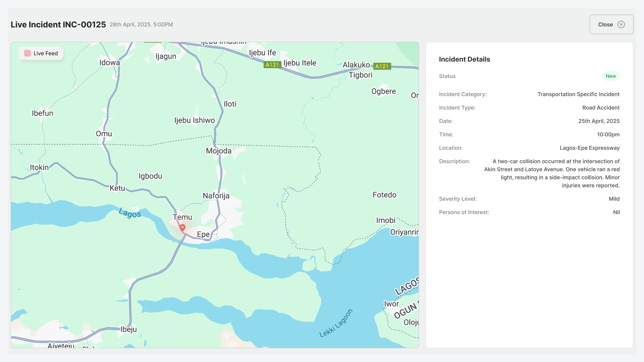Click the Ijagun map label
This screenshot has width=644, height=362.
(166, 56)
